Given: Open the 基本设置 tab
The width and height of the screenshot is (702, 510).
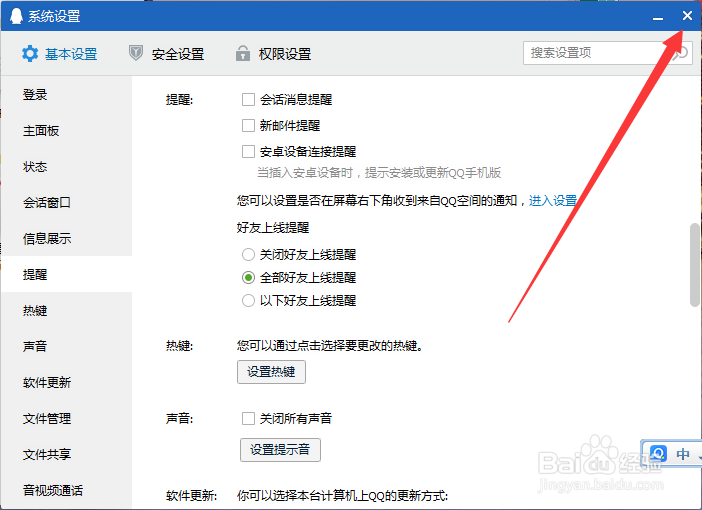Looking at the screenshot, I should click(x=60, y=54).
